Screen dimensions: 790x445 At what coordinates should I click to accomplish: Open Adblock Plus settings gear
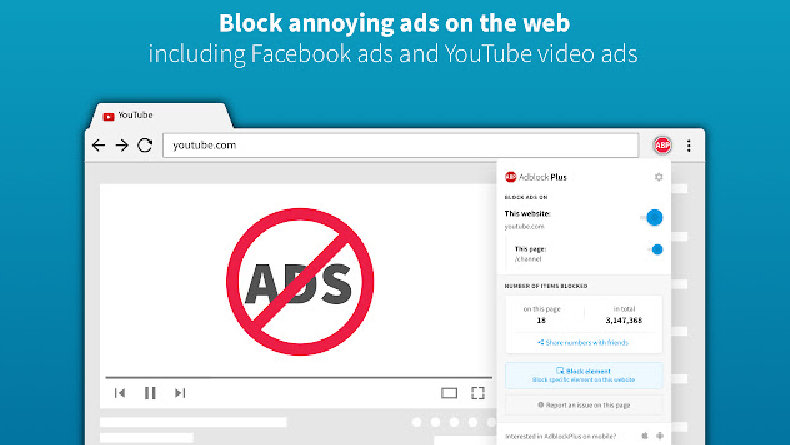click(658, 177)
